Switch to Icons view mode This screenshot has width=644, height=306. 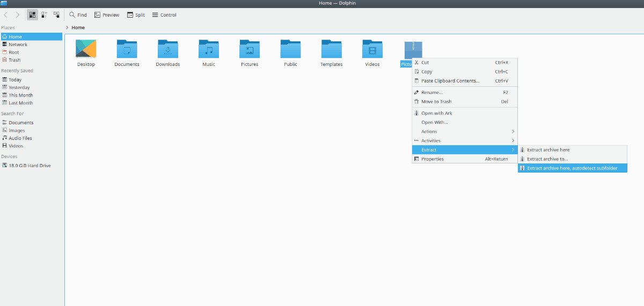click(33, 15)
